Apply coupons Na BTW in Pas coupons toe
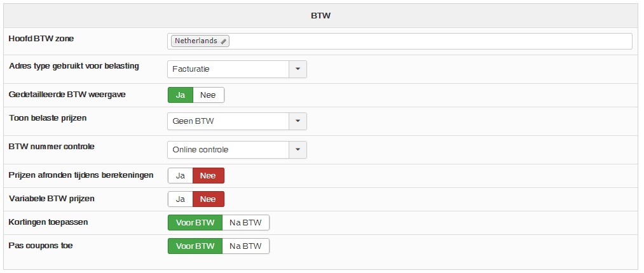The width and height of the screenshot is (644, 273). 246,246
